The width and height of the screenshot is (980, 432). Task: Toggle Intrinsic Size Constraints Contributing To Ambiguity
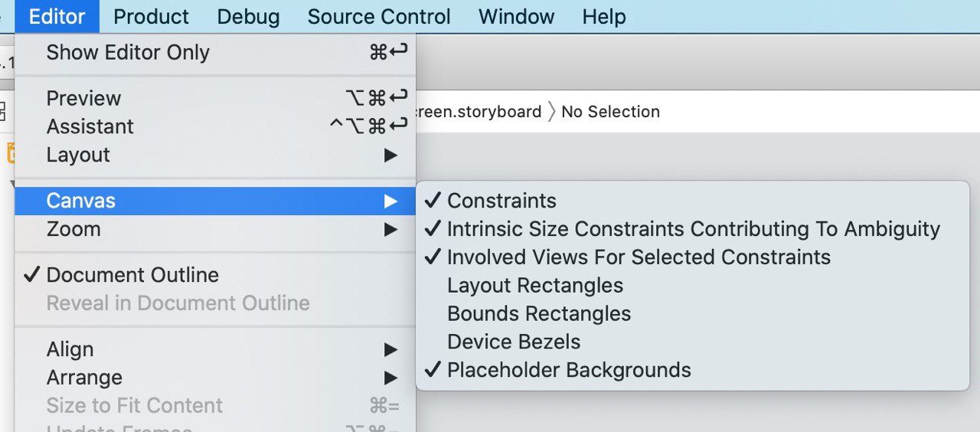point(693,229)
